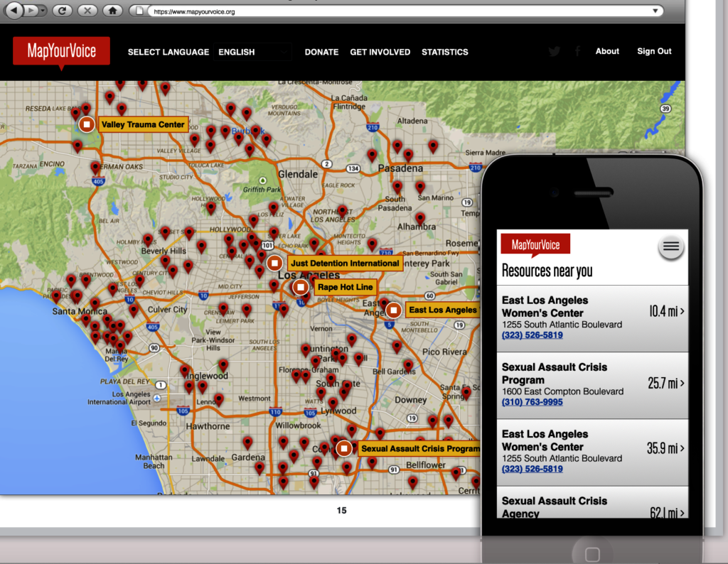The height and width of the screenshot is (564, 728).
Task: Click the Valley Trauma Center label
Action: click(x=143, y=124)
